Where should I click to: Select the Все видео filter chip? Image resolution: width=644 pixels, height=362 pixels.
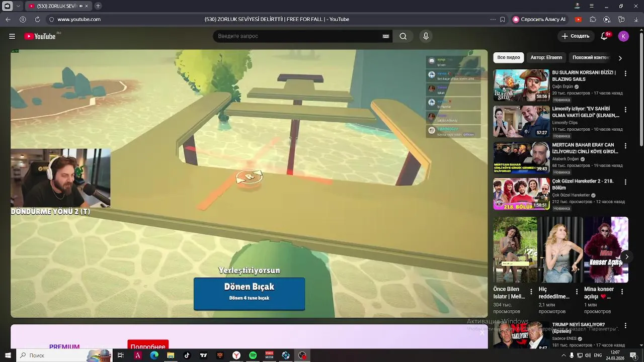click(x=509, y=57)
